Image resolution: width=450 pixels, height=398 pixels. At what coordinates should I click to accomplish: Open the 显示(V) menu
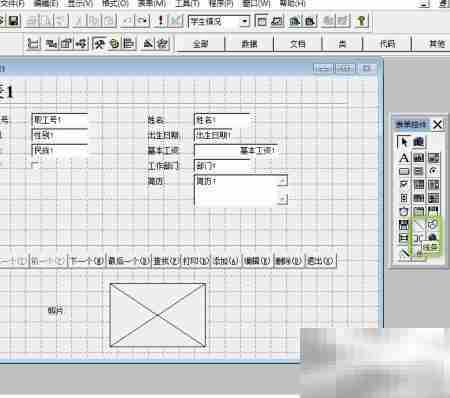pyautogui.click(x=80, y=4)
